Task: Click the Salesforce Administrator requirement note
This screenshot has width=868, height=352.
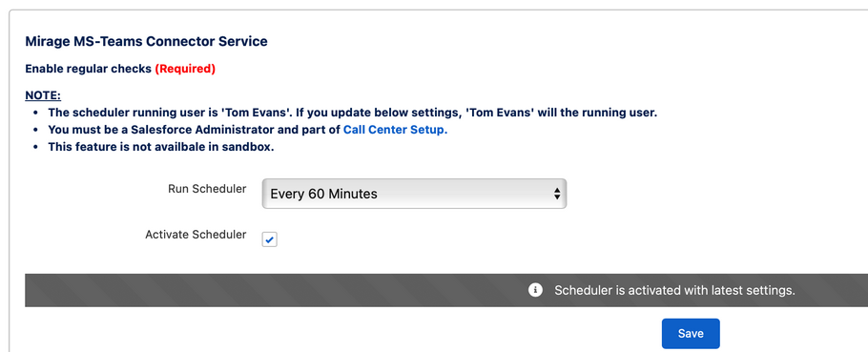Action: click(247, 130)
